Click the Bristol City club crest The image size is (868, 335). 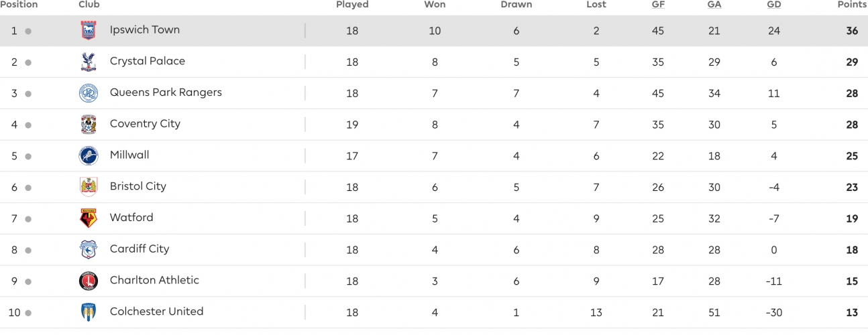[x=89, y=187]
